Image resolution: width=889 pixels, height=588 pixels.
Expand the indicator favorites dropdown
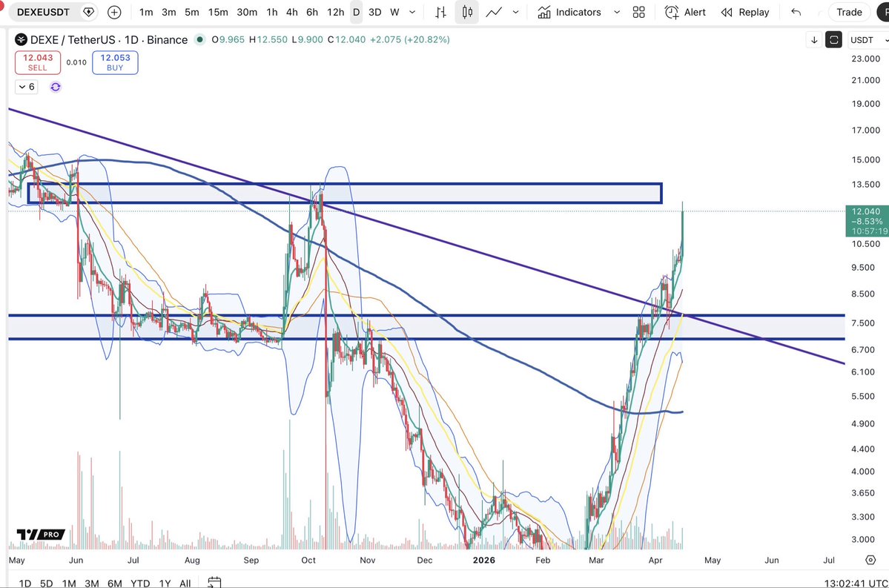tap(617, 12)
